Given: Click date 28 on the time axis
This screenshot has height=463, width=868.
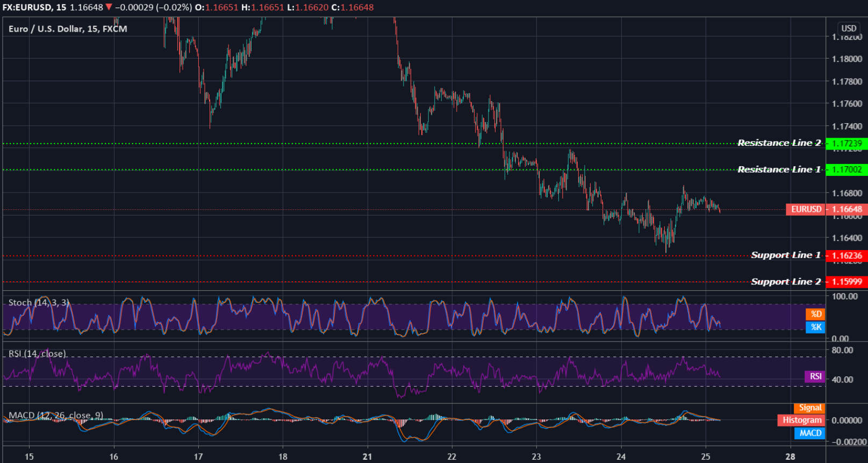Looking at the screenshot, I should [790, 457].
